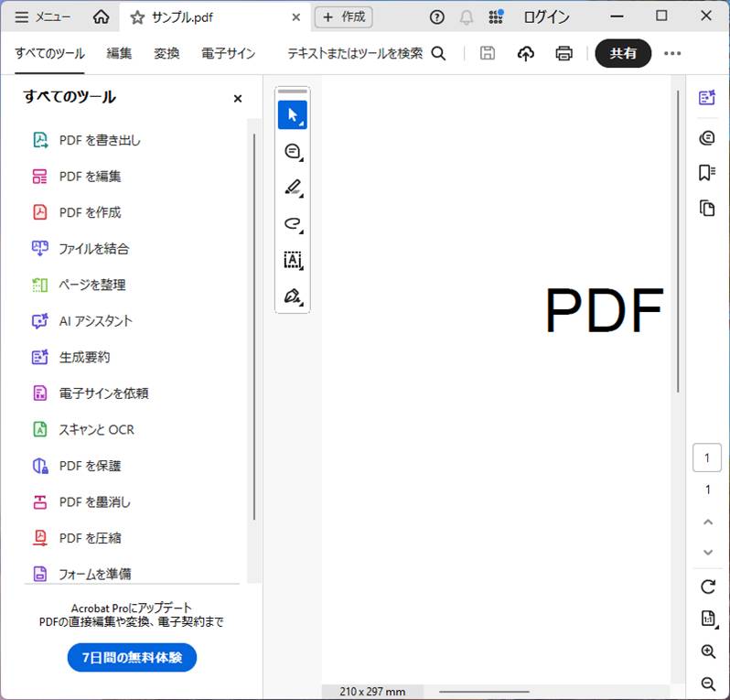Image resolution: width=730 pixels, height=700 pixels.
Task: Open PDF を保護 tool
Action: pos(77,466)
